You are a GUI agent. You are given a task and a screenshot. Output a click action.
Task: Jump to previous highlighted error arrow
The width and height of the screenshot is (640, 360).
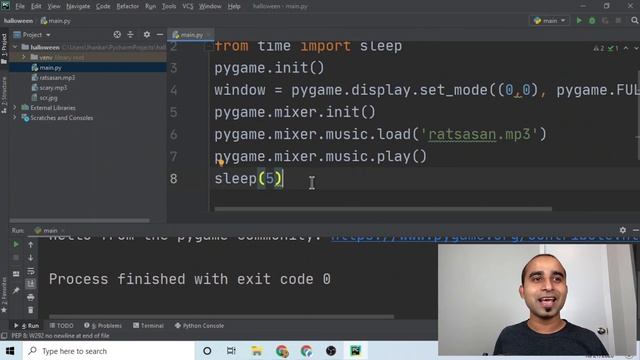[626, 49]
